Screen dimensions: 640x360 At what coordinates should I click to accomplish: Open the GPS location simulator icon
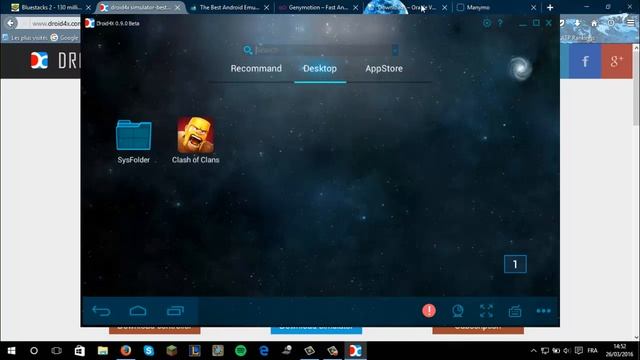tap(458, 311)
